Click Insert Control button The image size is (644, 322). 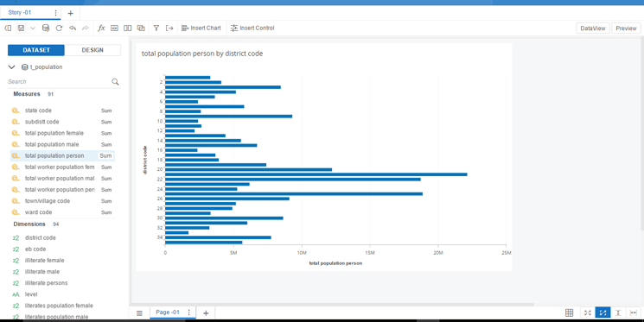click(252, 28)
